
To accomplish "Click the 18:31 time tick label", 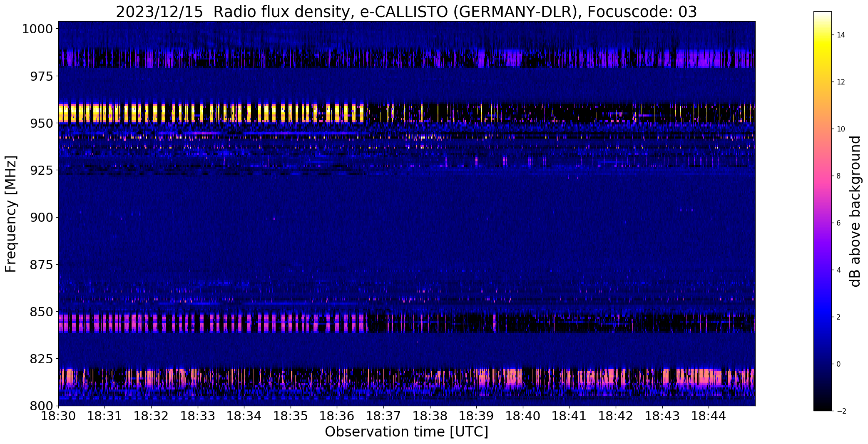I will (105, 416).
